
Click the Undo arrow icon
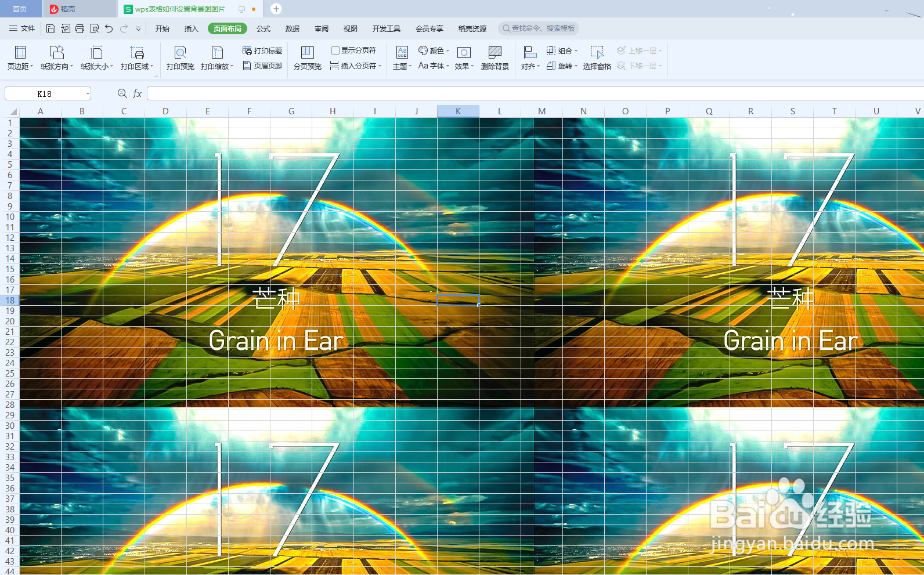pyautogui.click(x=109, y=28)
